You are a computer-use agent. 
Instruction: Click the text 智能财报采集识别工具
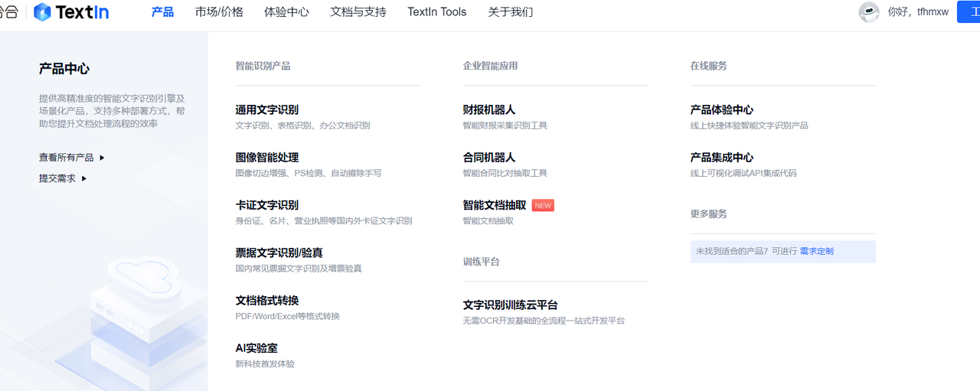tap(505, 125)
